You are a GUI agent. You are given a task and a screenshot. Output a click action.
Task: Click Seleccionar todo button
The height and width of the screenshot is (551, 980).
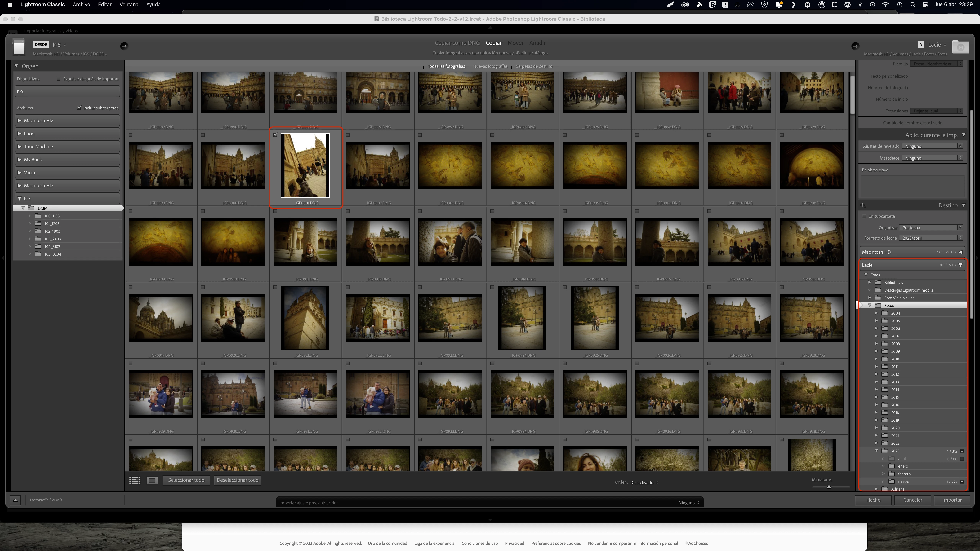(x=186, y=480)
